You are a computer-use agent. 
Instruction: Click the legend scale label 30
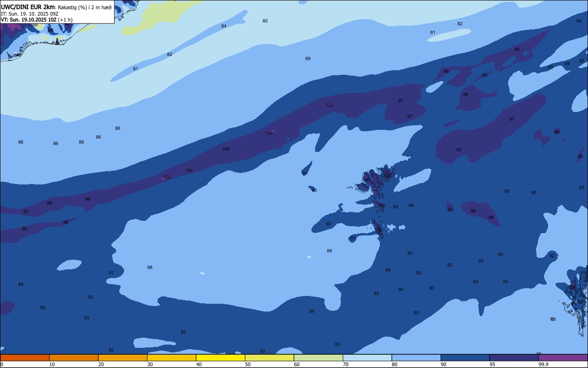click(x=150, y=364)
